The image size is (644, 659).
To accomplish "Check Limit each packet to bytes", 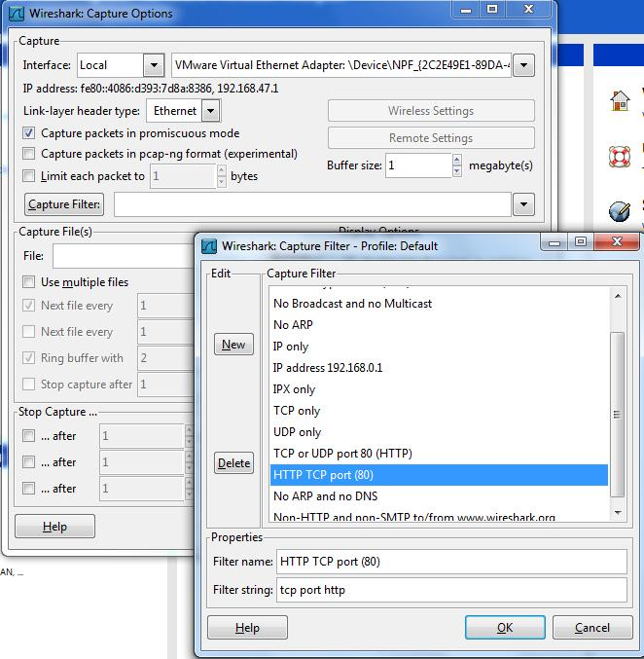I will pyautogui.click(x=28, y=175).
